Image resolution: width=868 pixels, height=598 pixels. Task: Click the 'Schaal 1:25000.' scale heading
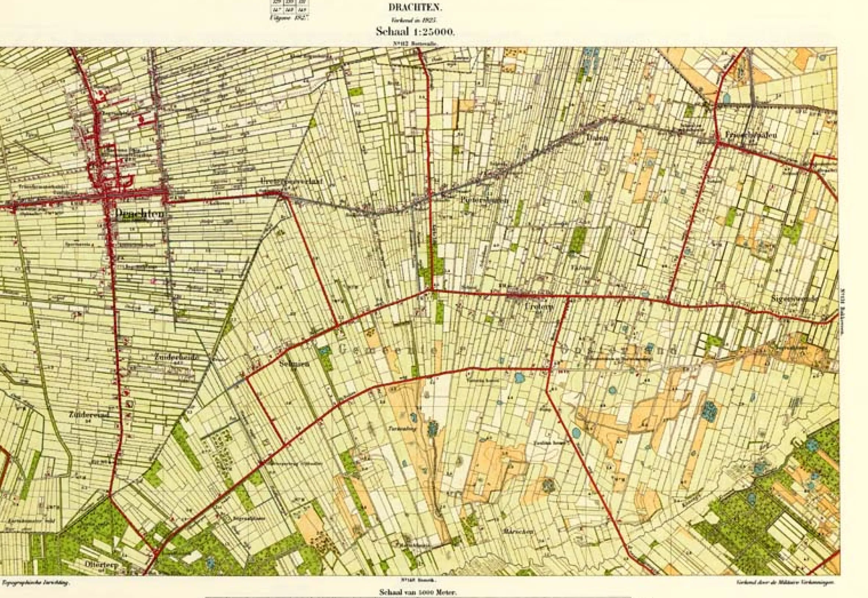pyautogui.click(x=416, y=32)
